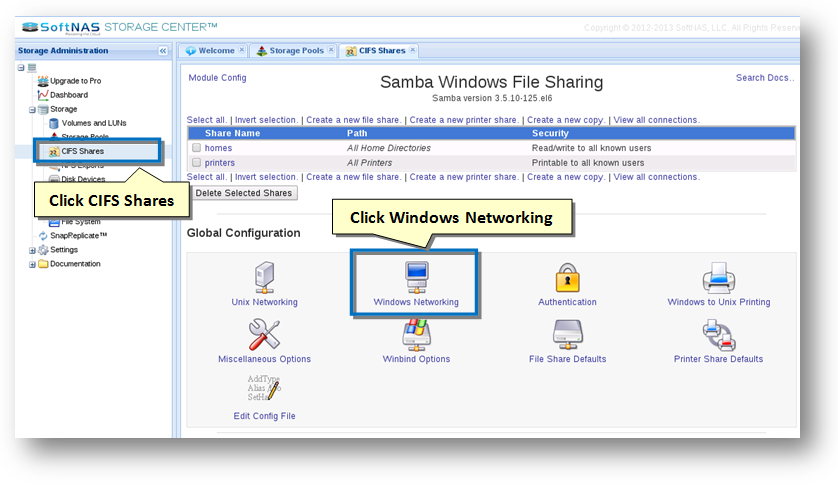Open the Search Docs link

pos(765,78)
